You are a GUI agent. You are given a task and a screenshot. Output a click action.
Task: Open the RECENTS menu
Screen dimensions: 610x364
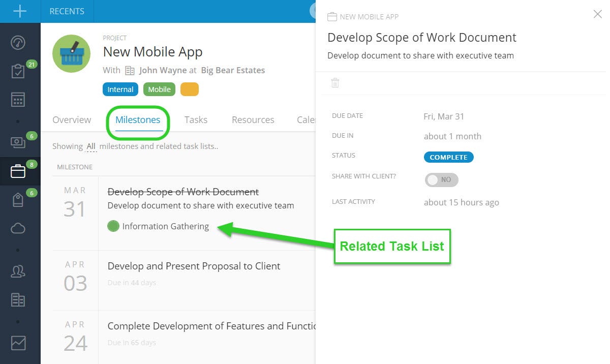[67, 11]
